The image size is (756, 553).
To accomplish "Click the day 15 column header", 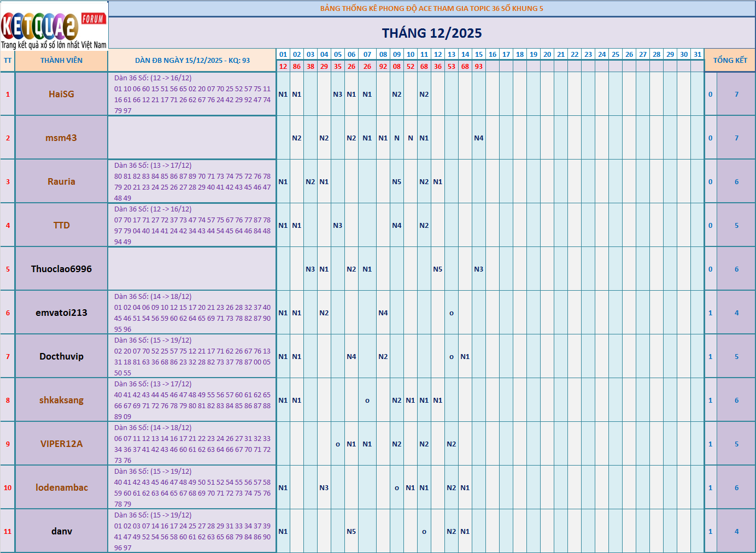I will click(478, 55).
